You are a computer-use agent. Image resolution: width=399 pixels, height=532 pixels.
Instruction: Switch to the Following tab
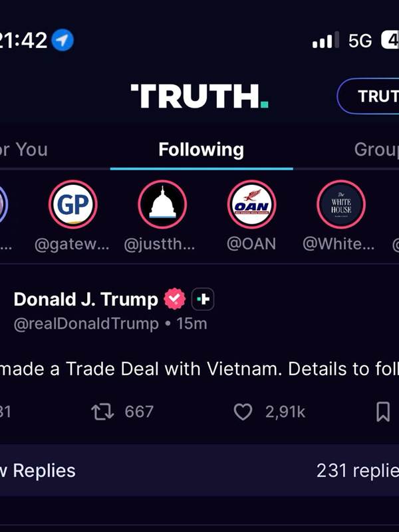[x=201, y=150]
